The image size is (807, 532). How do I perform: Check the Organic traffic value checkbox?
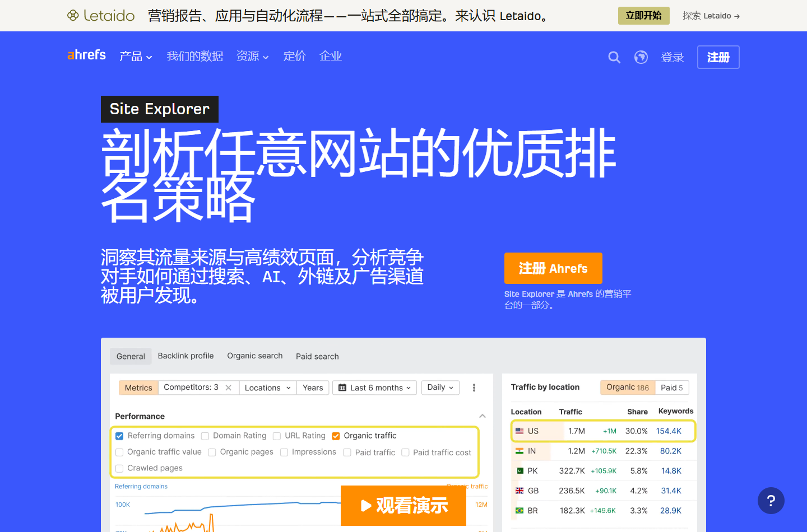click(x=119, y=452)
